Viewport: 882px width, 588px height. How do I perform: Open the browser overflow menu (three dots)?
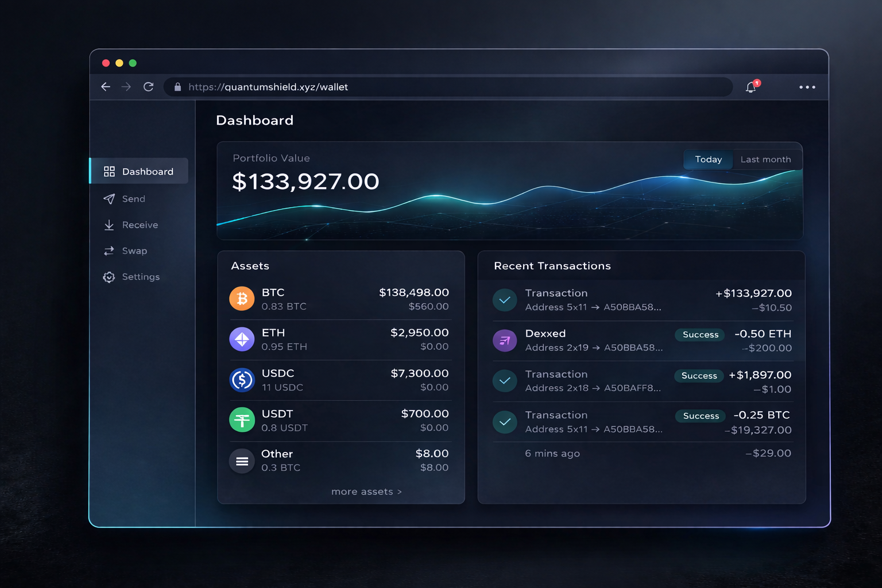pos(807,87)
